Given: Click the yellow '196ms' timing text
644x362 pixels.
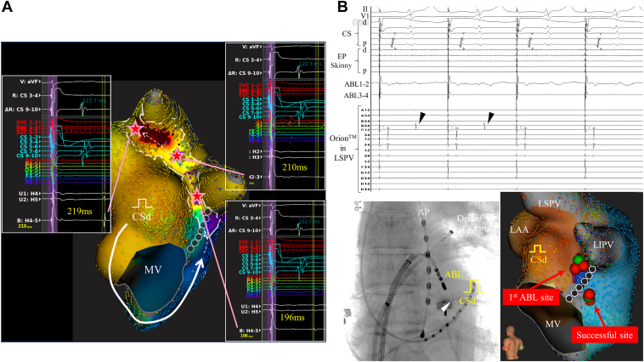Looking at the screenshot, I should tap(292, 317).
